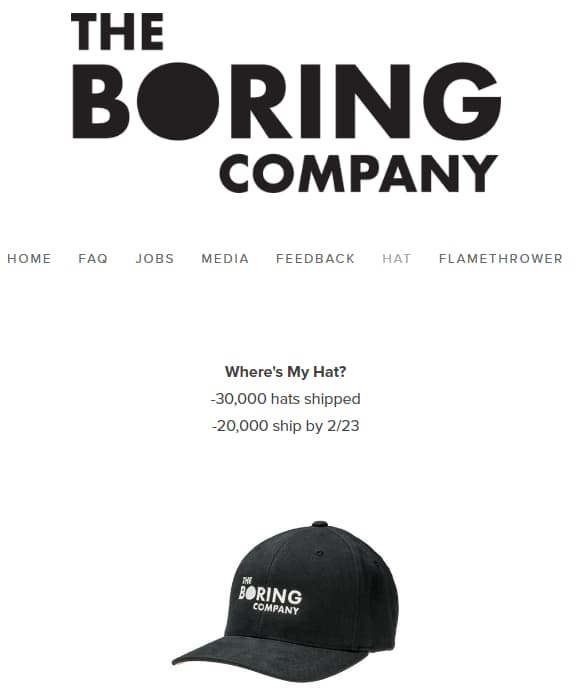Click the Where's My Hat? heading
This screenshot has width=576, height=688.
[286, 372]
